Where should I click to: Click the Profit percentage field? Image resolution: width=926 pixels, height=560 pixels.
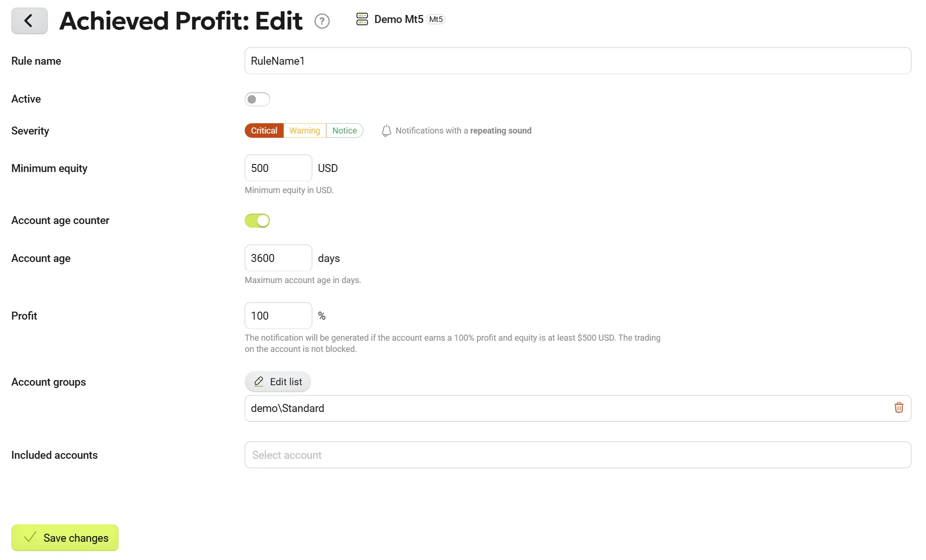[279, 316]
